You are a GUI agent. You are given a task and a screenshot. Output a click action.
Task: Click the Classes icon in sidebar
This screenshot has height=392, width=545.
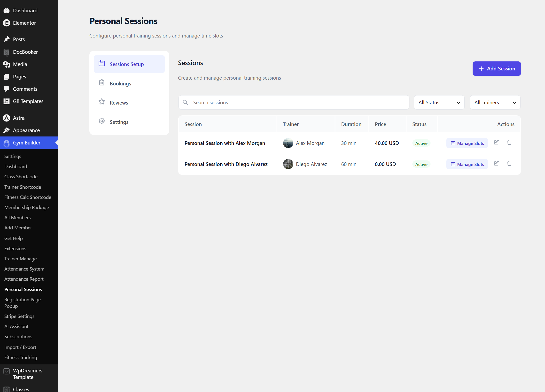7,389
